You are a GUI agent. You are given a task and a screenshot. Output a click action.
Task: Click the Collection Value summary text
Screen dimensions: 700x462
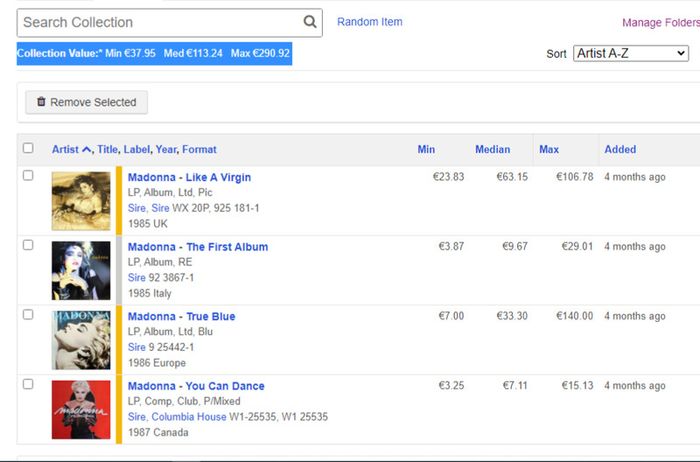[x=154, y=54]
